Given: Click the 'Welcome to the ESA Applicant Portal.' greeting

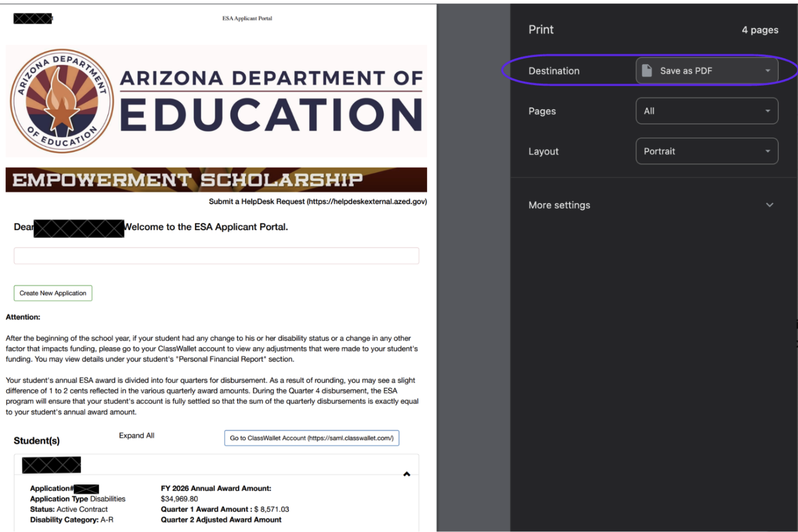Looking at the screenshot, I should [x=206, y=227].
